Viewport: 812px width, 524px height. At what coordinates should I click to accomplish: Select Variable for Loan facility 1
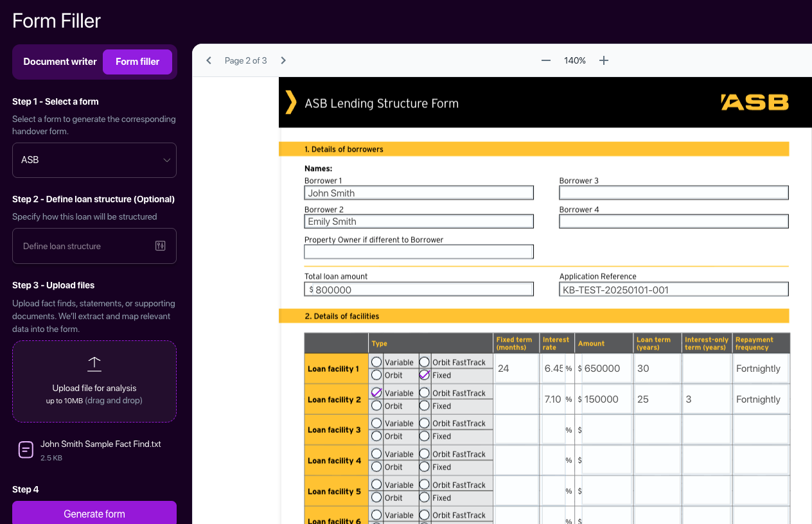(377, 362)
